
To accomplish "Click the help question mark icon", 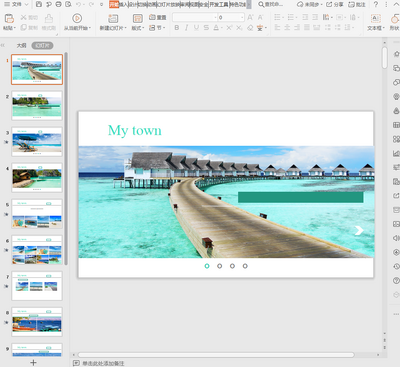I will point(376,4).
